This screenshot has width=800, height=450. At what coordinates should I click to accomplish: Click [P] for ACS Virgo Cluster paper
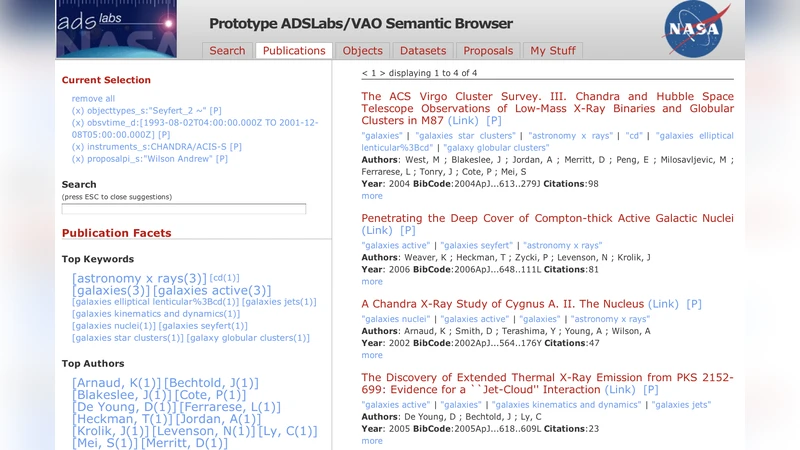point(494,121)
